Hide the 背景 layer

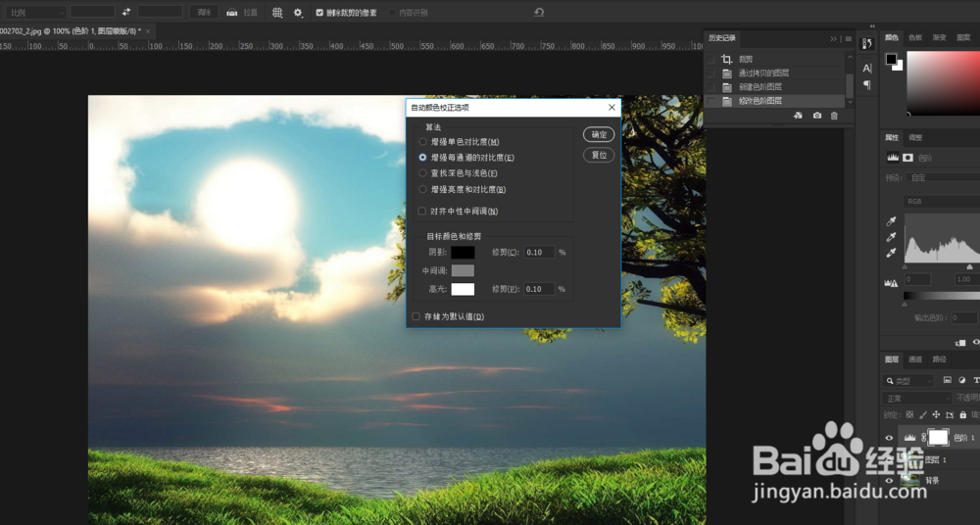tap(889, 481)
